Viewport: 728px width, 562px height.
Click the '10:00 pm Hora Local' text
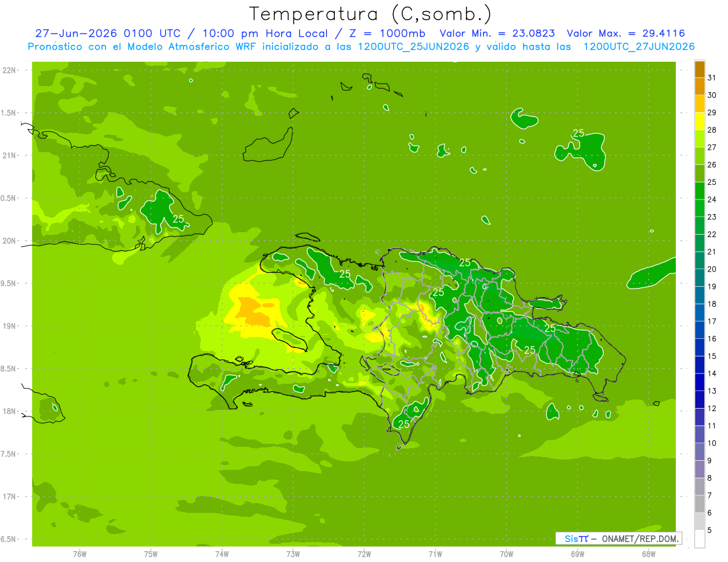(265, 33)
